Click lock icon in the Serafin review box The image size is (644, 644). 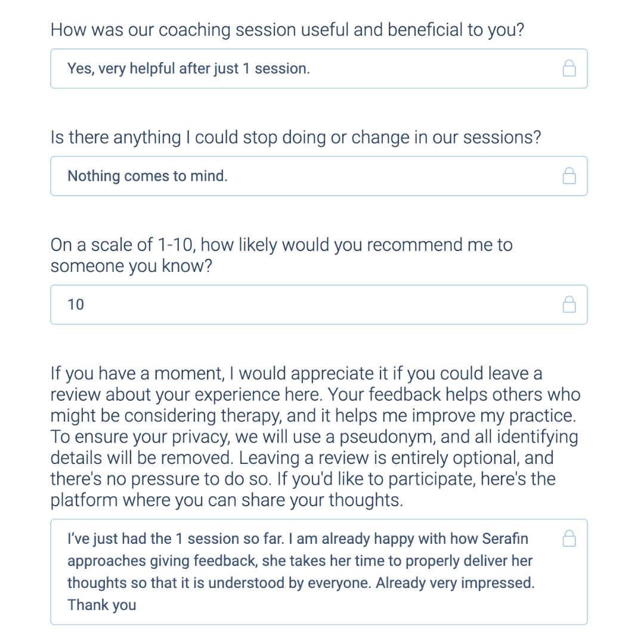pos(569,538)
